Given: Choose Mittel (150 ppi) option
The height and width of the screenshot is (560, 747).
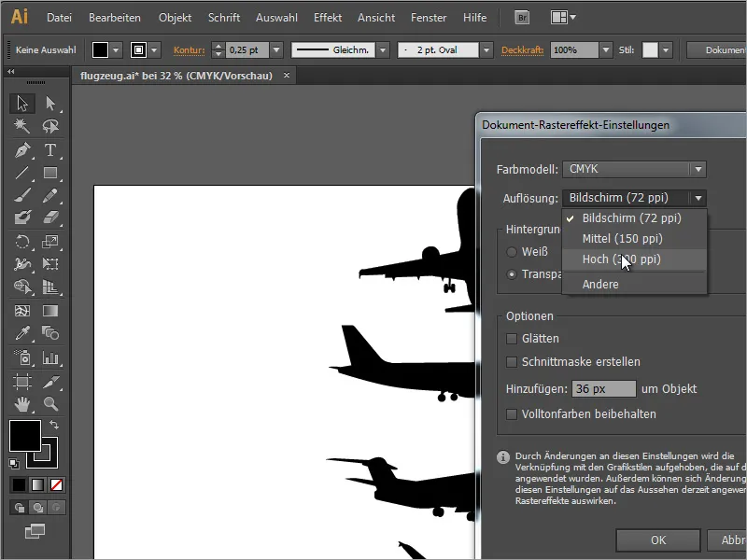Looking at the screenshot, I should tap(635, 239).
